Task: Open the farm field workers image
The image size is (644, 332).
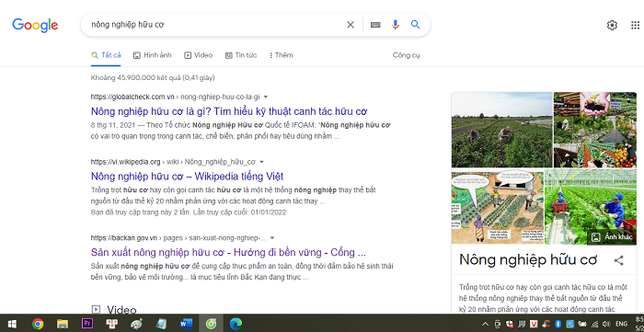Action: pyautogui.click(x=502, y=130)
